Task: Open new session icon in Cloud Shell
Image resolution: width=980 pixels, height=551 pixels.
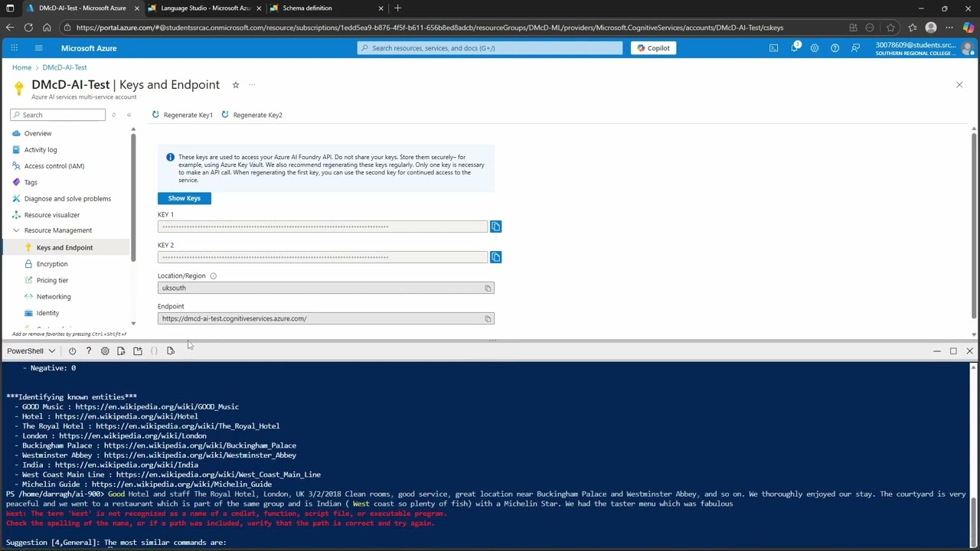Action: click(138, 351)
